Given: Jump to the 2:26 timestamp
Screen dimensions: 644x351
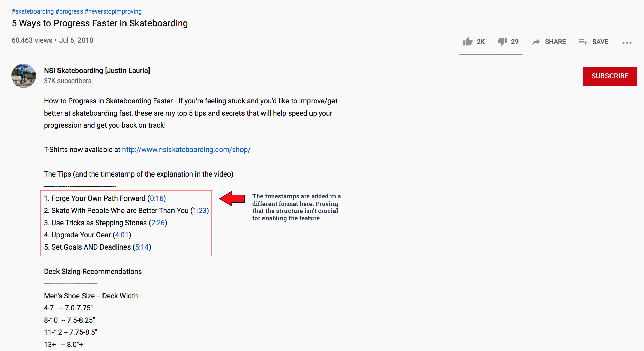Looking at the screenshot, I should pos(158,223).
